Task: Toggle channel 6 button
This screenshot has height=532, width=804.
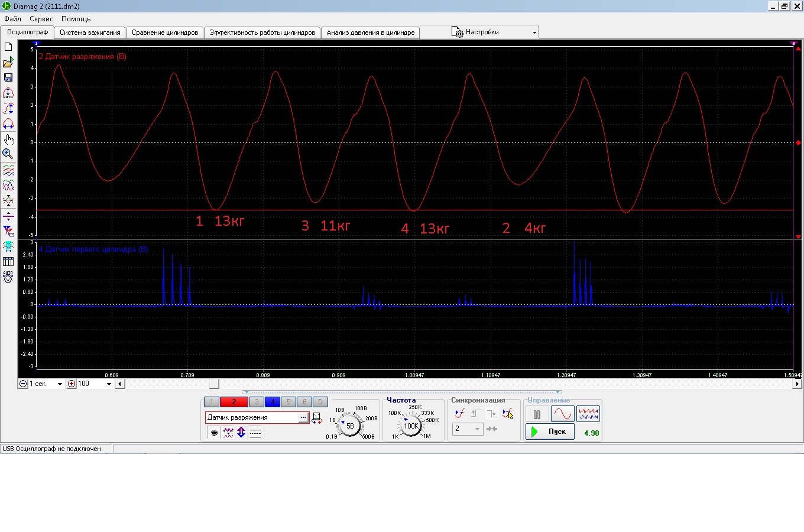Action: tap(304, 402)
